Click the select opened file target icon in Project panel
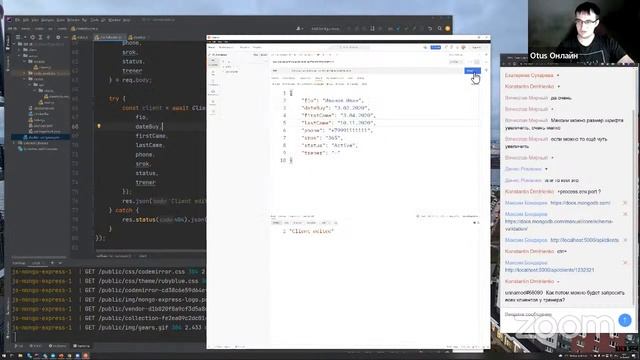The width and height of the screenshot is (640, 360). click(x=33, y=37)
